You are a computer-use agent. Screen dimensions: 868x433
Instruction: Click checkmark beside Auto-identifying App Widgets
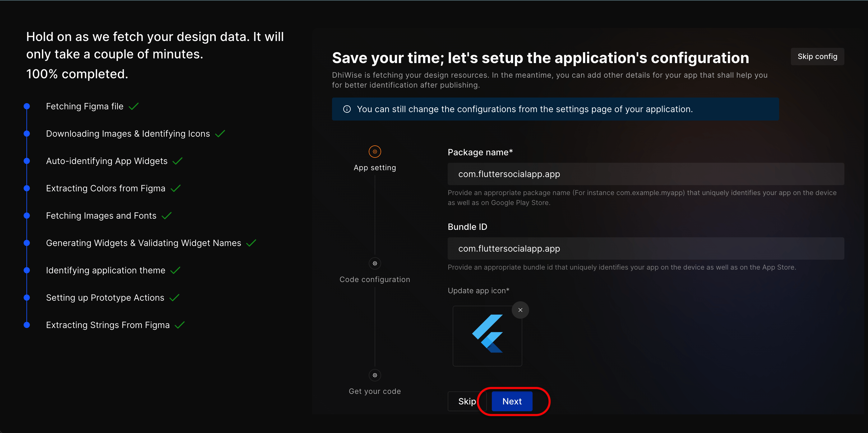pos(178,161)
